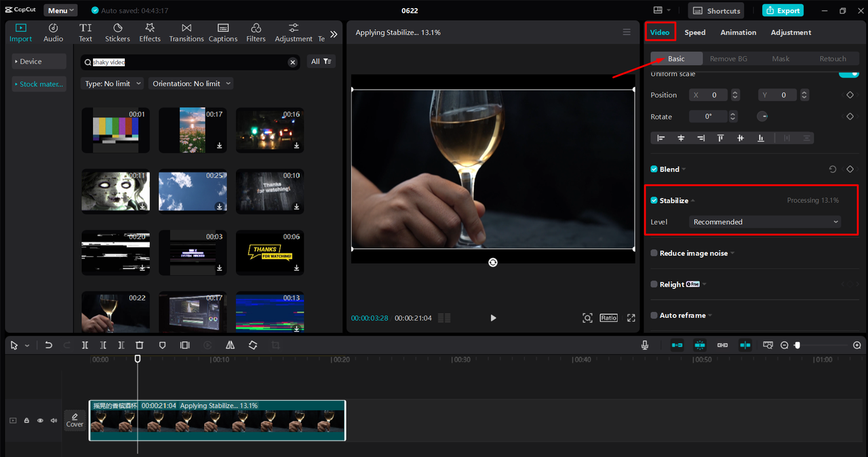Open the Shortcuts panel
Screen dimensions: 868x457
716,11
